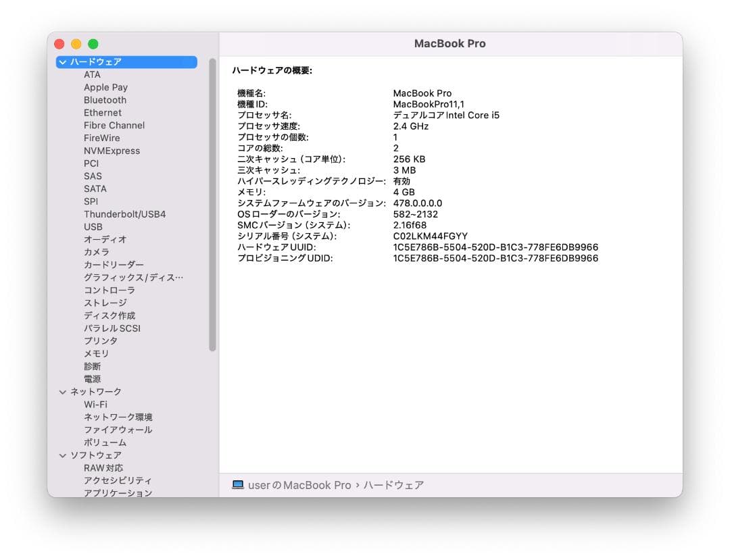Click the 478.0.0.0.0 firmware version
The height and width of the screenshot is (560, 730).
pos(418,203)
